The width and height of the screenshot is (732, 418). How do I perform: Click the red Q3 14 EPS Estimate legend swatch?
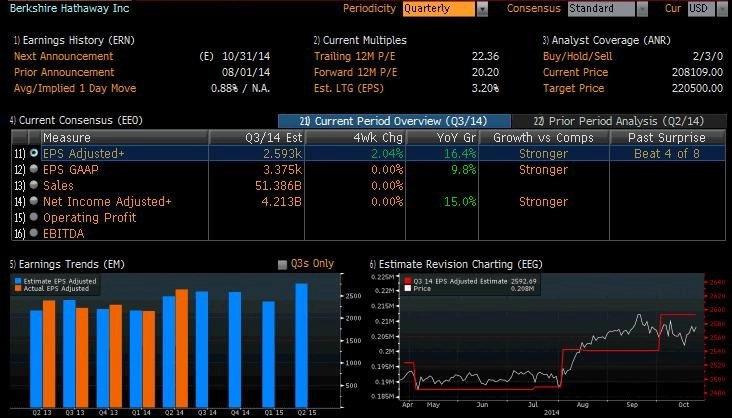[408, 281]
